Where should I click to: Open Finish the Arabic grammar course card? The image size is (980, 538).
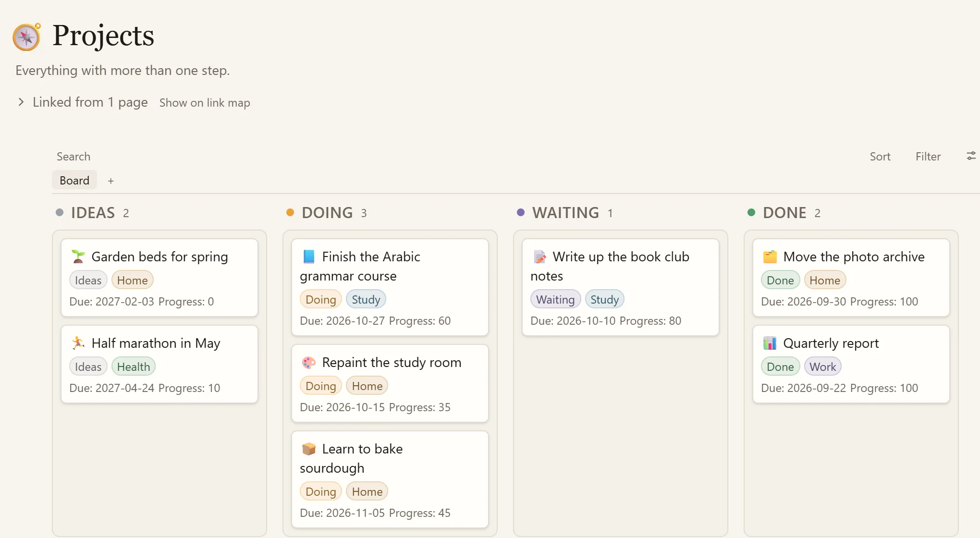tap(390, 287)
